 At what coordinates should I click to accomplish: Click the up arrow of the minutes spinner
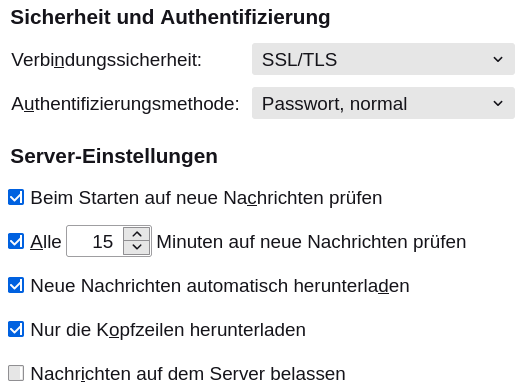point(137,234)
